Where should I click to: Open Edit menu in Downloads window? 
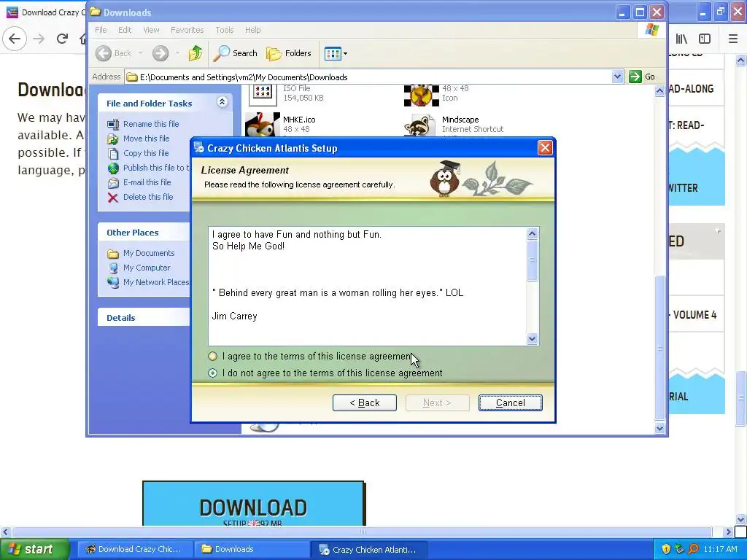(125, 30)
